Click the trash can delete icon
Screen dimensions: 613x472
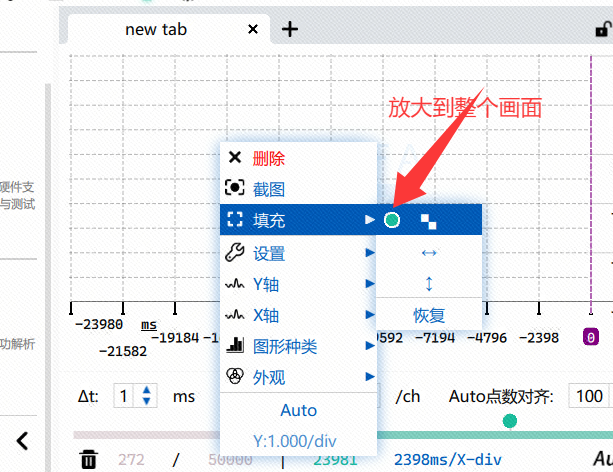point(88,459)
